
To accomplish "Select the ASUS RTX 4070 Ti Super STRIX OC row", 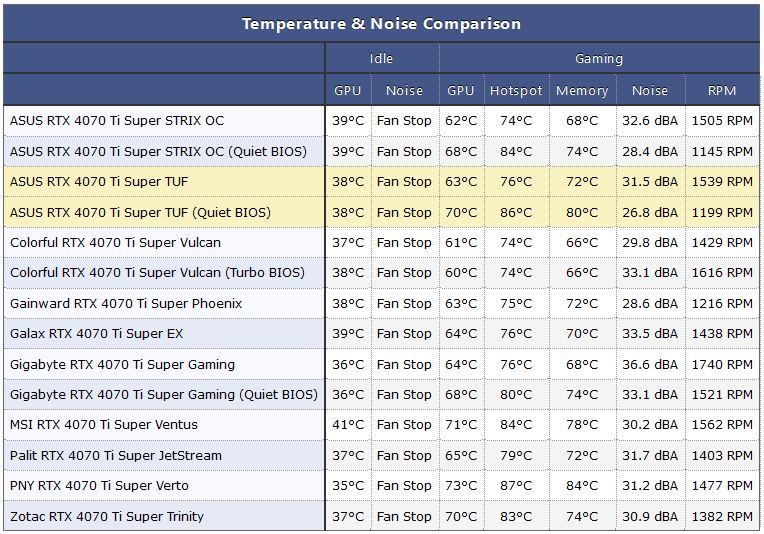I will 382,120.
